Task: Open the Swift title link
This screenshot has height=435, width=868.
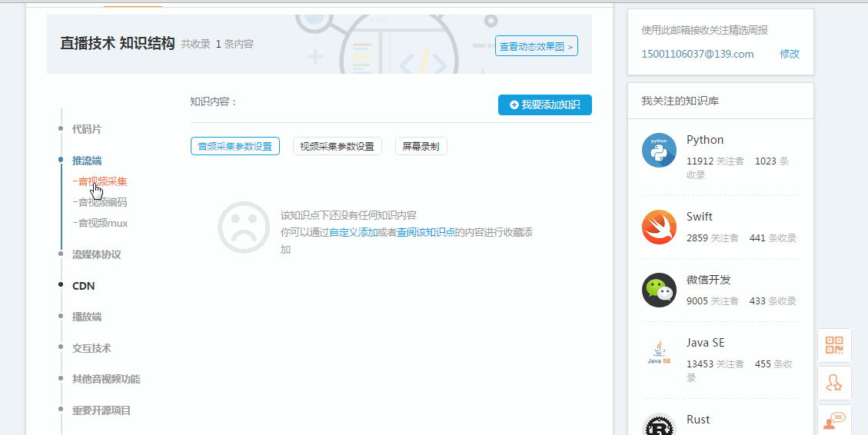Action: tap(699, 217)
